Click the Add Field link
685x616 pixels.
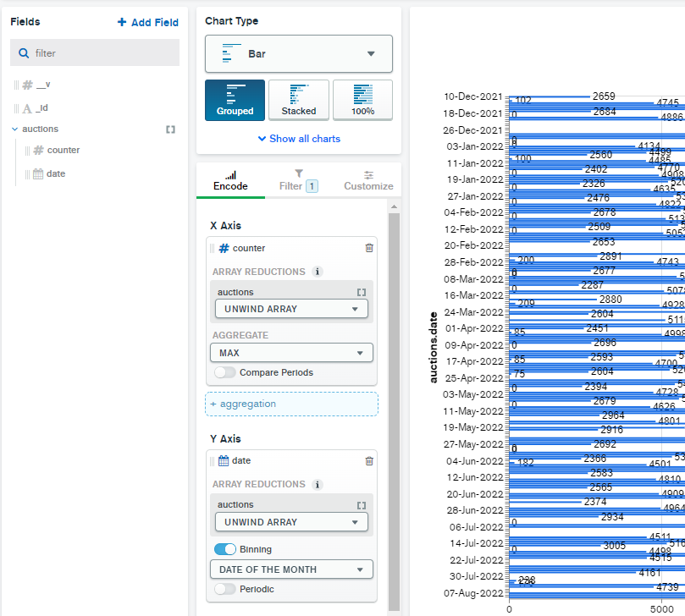pyautogui.click(x=148, y=22)
